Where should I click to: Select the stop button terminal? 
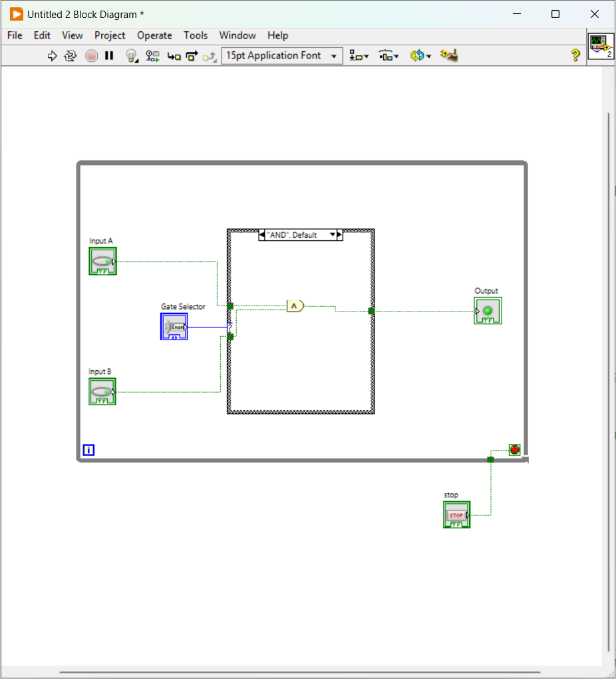(x=457, y=515)
